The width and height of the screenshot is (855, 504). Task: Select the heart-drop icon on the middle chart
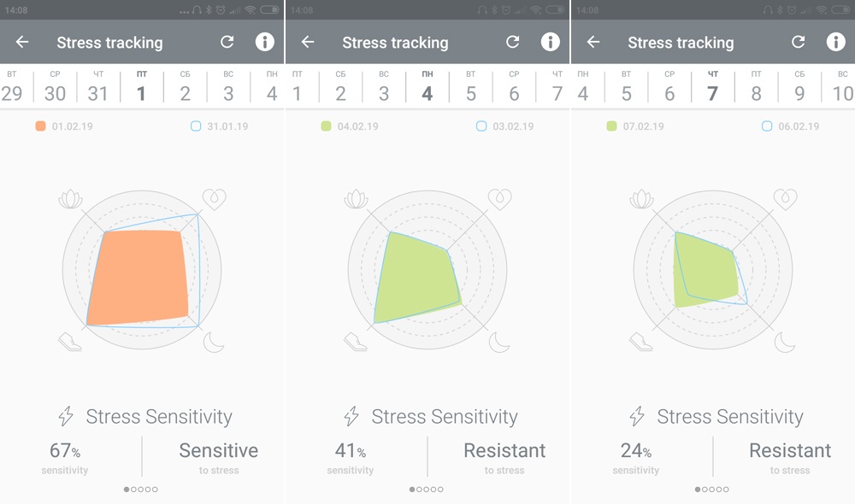click(x=498, y=200)
